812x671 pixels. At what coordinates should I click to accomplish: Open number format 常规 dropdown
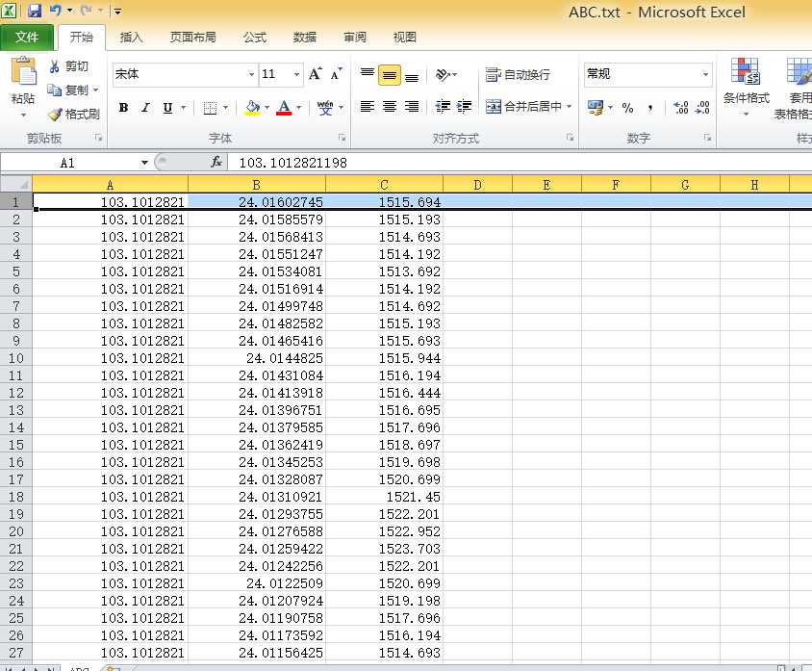tap(705, 74)
